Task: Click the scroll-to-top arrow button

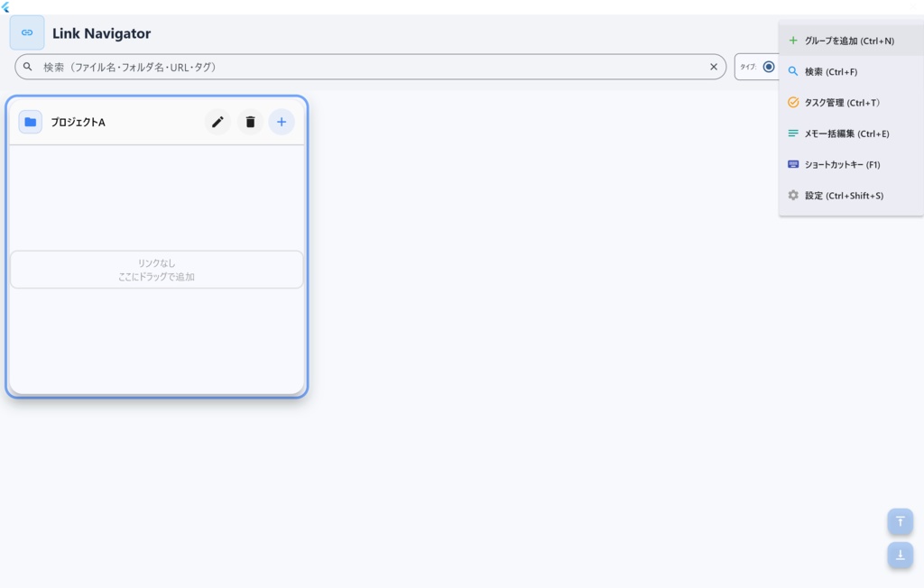Action: [899, 521]
